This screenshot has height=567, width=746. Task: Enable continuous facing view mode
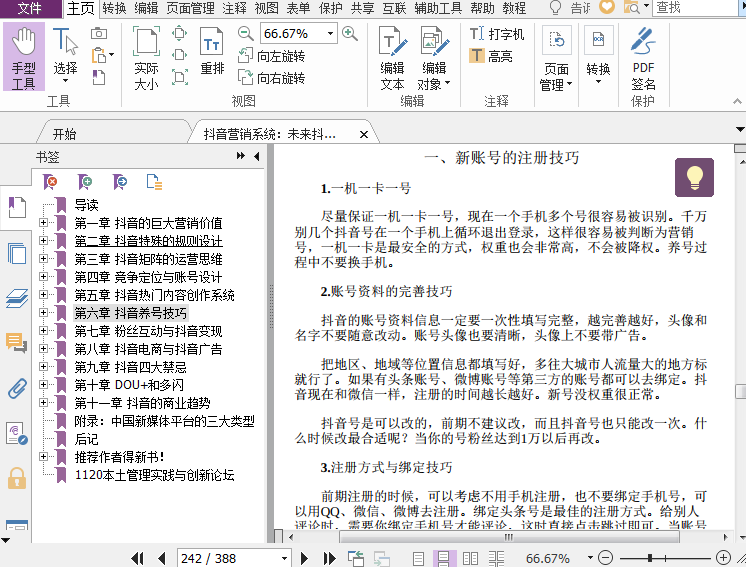click(x=496, y=558)
